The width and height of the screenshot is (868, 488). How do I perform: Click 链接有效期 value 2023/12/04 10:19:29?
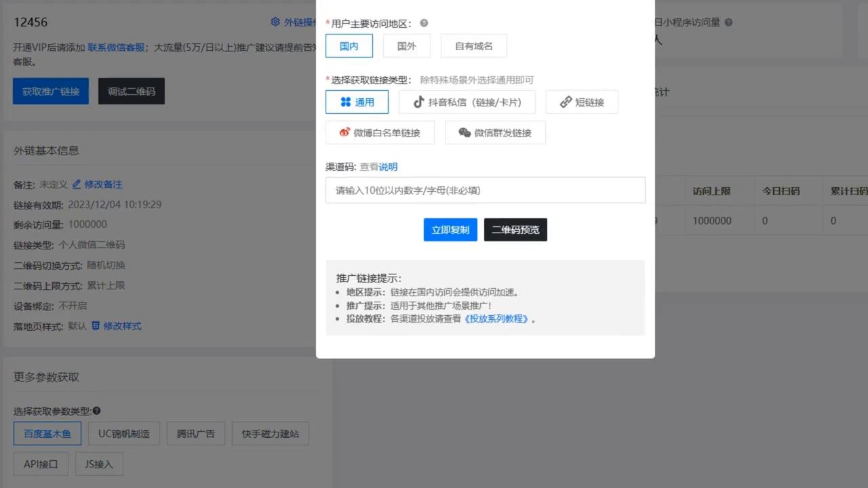[x=115, y=205]
